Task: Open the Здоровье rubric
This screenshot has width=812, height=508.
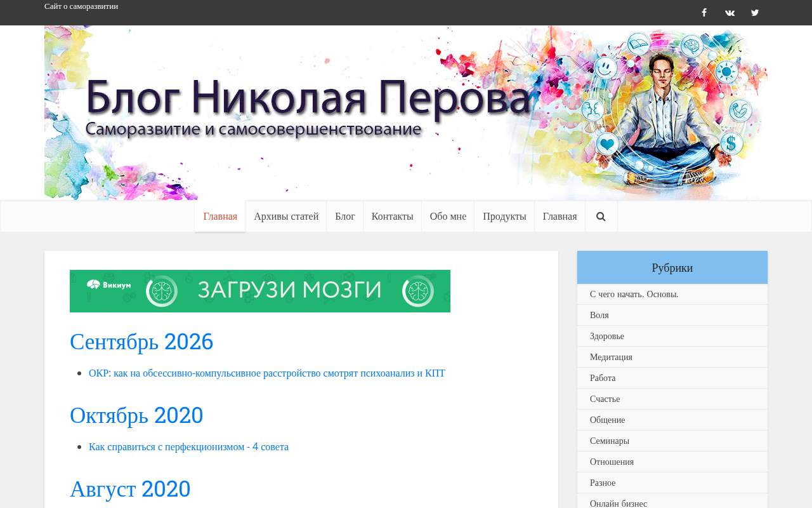Action: coord(607,336)
